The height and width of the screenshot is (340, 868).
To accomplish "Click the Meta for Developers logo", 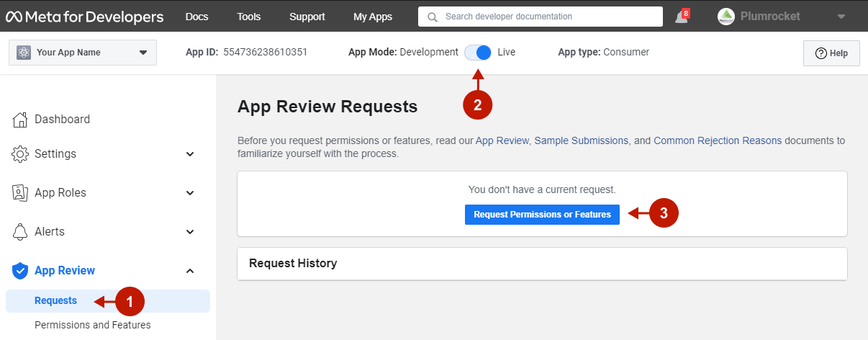I will pos(85,16).
